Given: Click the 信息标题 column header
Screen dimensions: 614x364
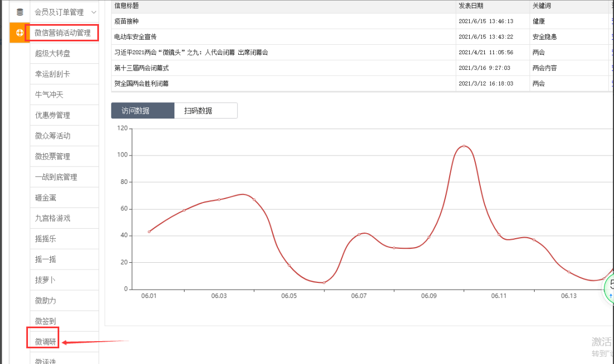Looking at the screenshot, I should point(126,6).
